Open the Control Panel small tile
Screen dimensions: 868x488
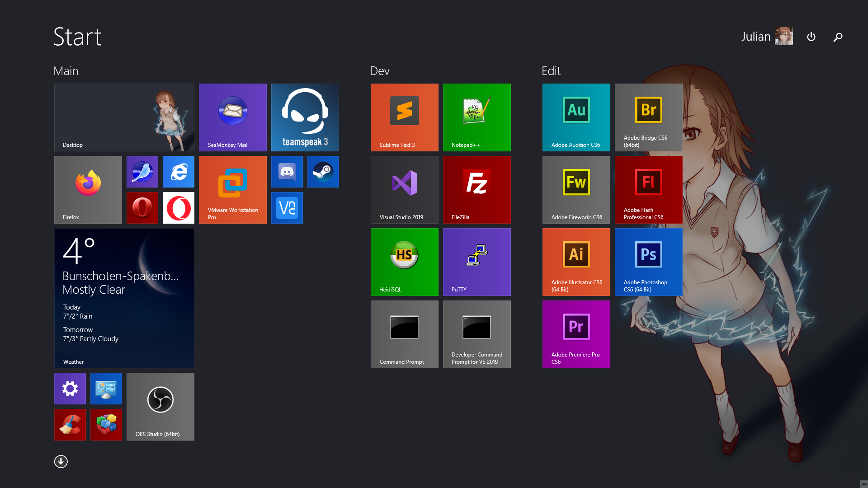pyautogui.click(x=106, y=389)
